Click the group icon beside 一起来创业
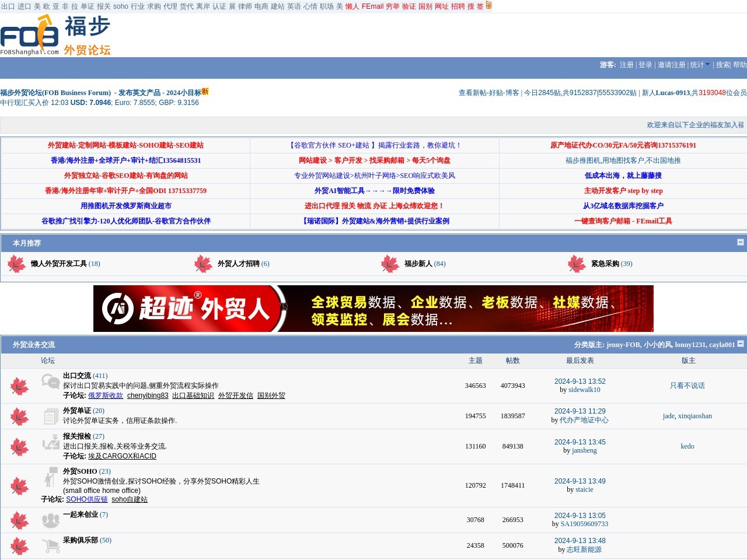Image resolution: width=747 pixels, height=560 pixels. (50, 519)
